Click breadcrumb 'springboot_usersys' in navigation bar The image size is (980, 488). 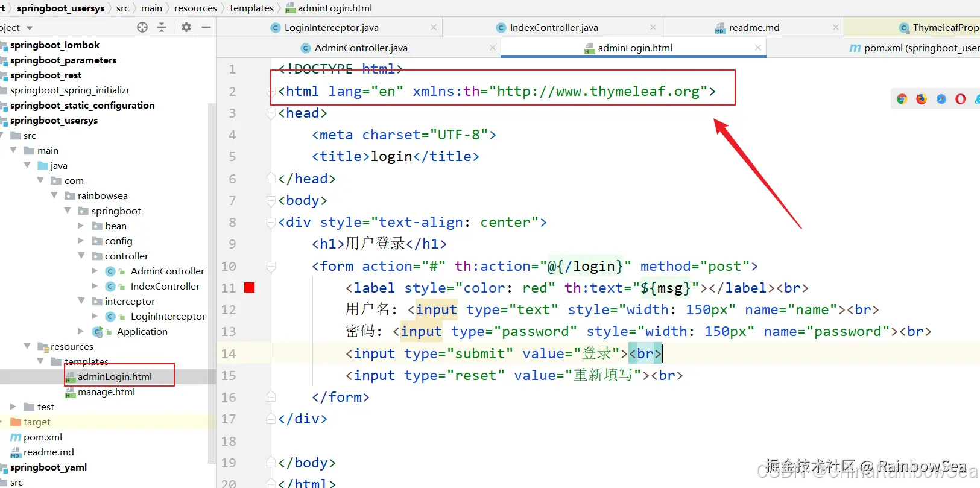click(x=60, y=8)
